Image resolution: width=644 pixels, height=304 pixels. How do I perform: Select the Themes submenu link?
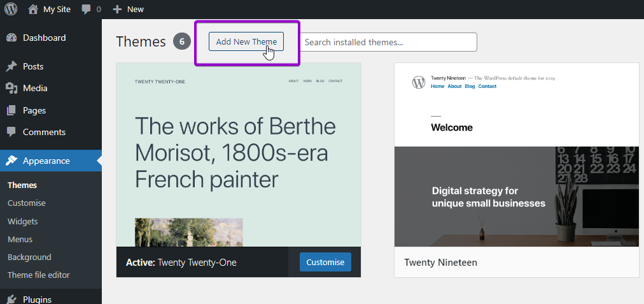click(22, 185)
